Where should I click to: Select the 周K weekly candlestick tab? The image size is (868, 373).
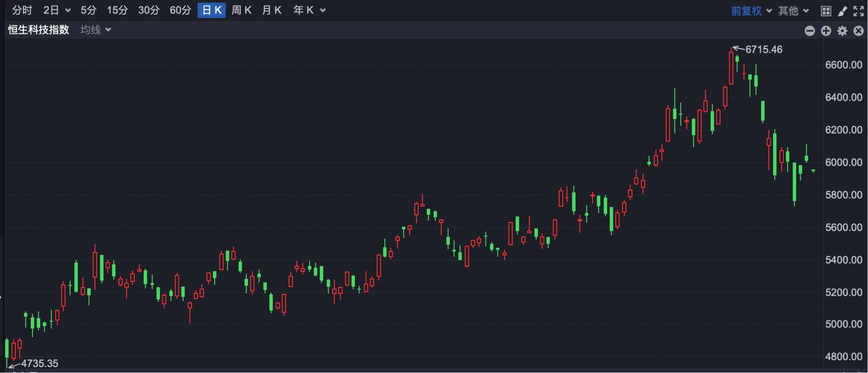(x=241, y=10)
